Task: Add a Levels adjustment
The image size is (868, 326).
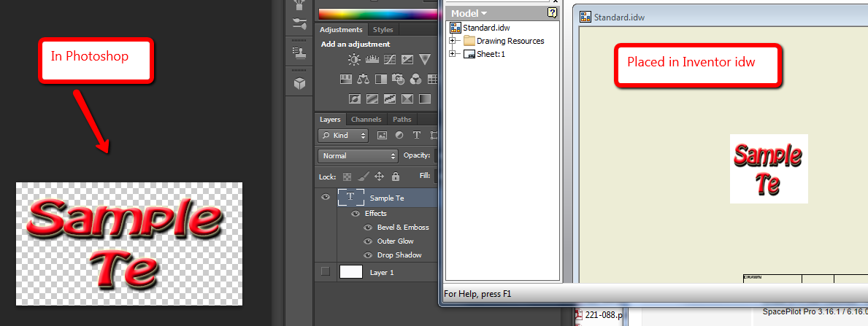Action: (x=372, y=59)
